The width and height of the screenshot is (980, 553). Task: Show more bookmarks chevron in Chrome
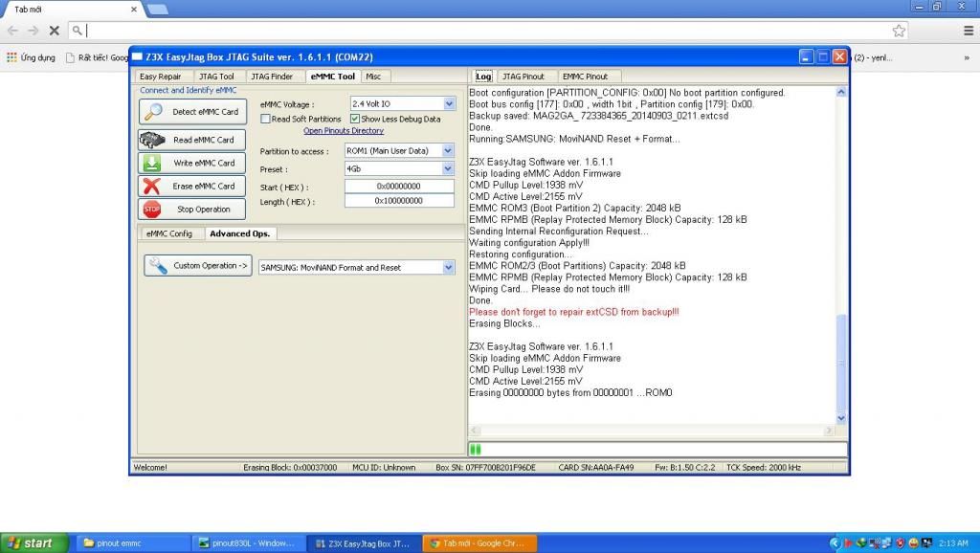point(967,57)
